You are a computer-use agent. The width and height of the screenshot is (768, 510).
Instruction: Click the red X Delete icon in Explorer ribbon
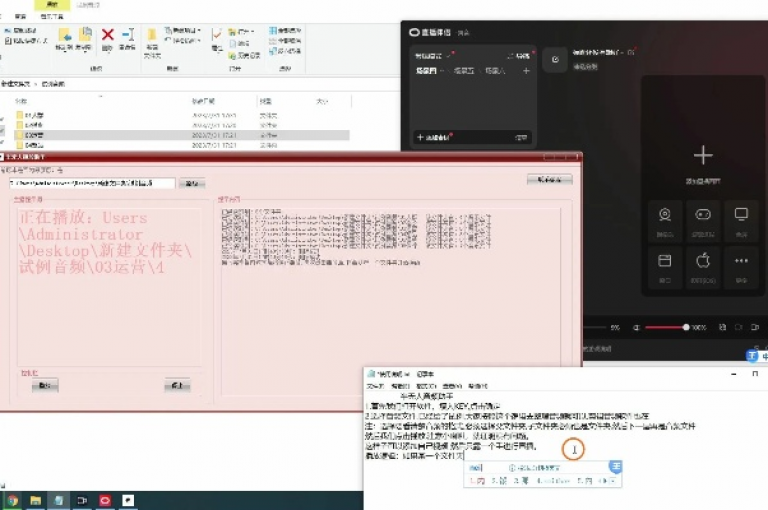(x=108, y=34)
